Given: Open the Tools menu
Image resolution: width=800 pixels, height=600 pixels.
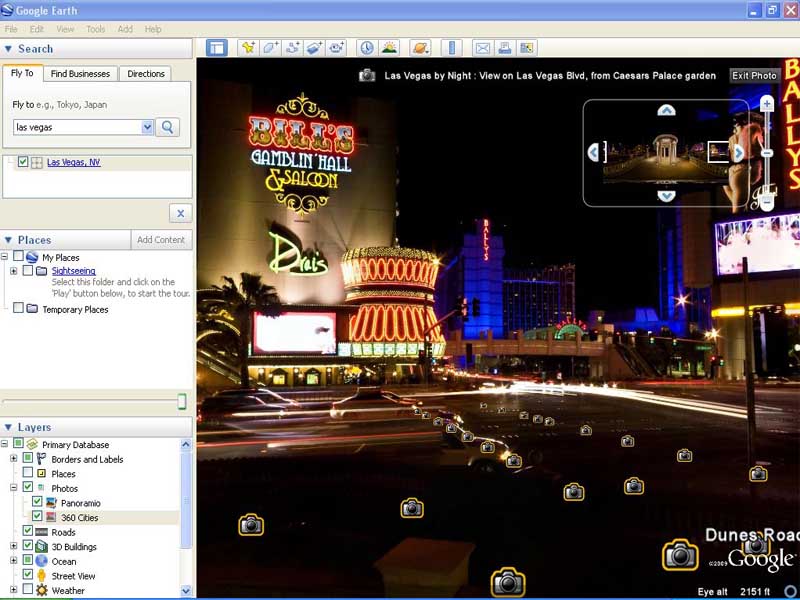Looking at the screenshot, I should [x=95, y=29].
